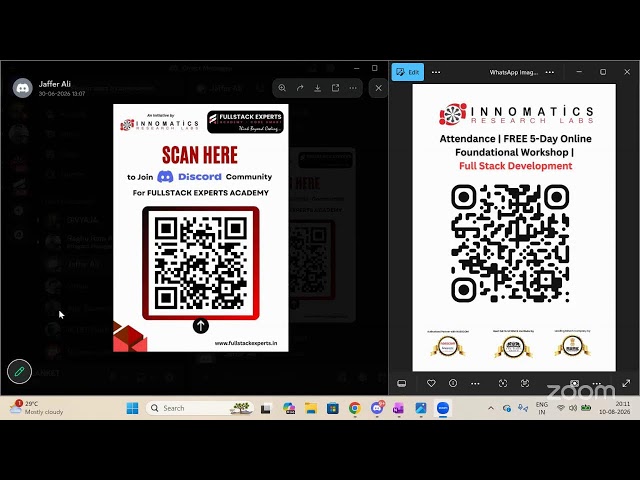Open File Explorer from the taskbar
The width and height of the screenshot is (640, 480).
(311, 408)
